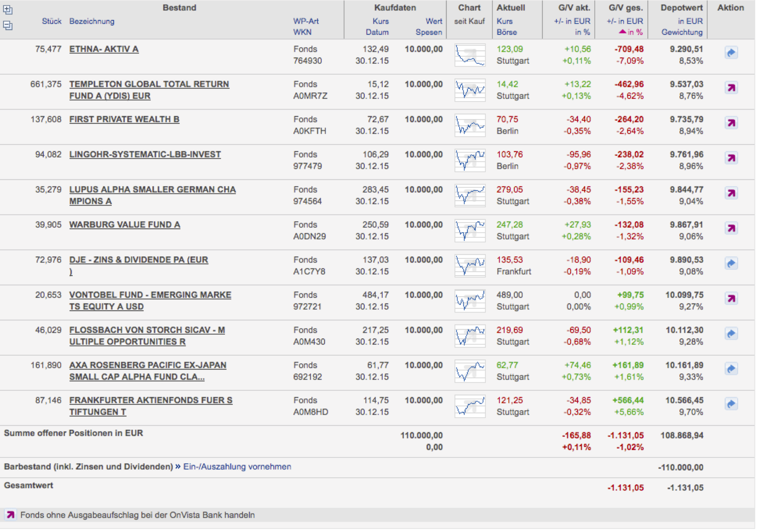Open the chart thumbnail for Lupus Alpha Smaller German Champions

tap(470, 196)
